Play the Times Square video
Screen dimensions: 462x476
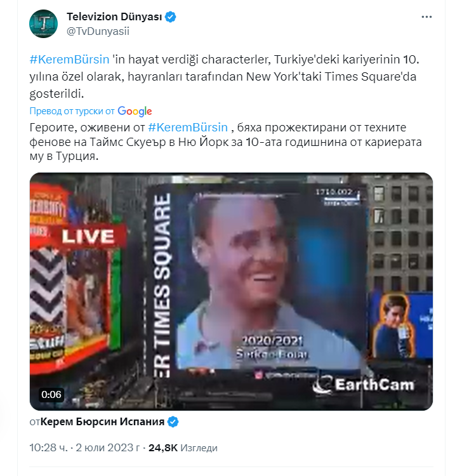[231, 291]
